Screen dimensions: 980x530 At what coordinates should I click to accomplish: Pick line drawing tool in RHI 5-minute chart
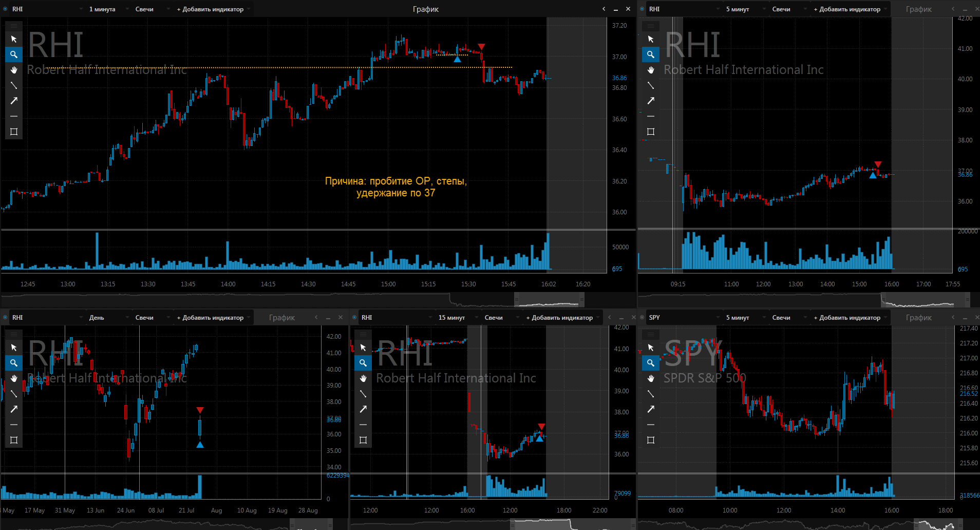[651, 85]
